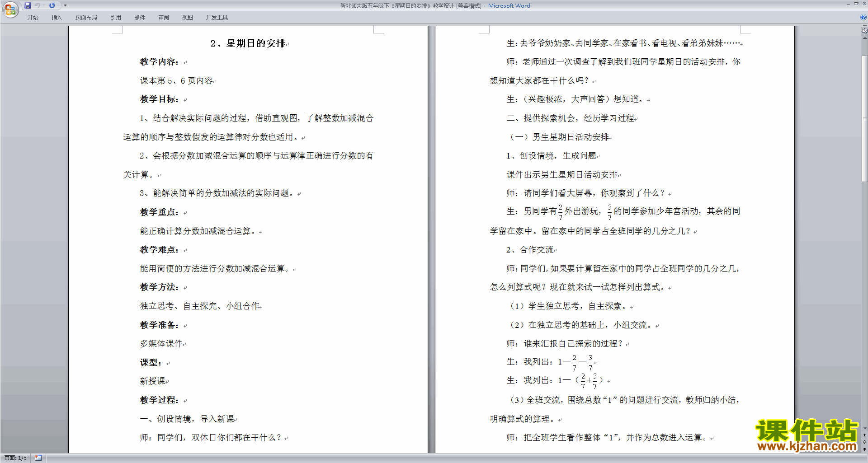868x463 pixels.
Task: Open the 审阅 ribbon tab
Action: [x=164, y=18]
